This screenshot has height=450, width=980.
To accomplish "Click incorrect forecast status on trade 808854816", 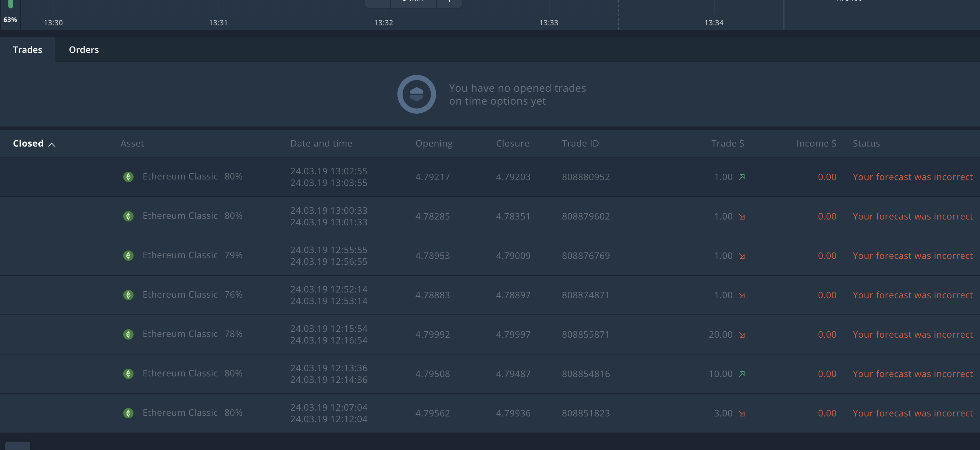I will (912, 374).
